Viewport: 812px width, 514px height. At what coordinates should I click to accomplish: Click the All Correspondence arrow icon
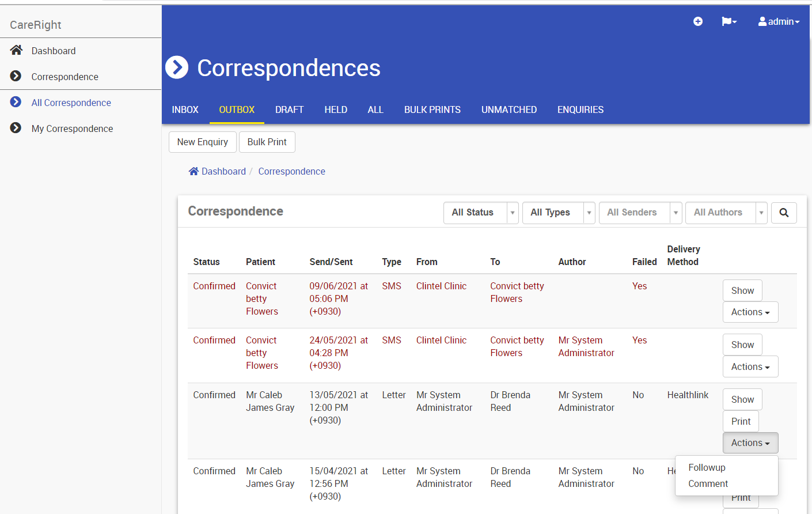coord(16,102)
